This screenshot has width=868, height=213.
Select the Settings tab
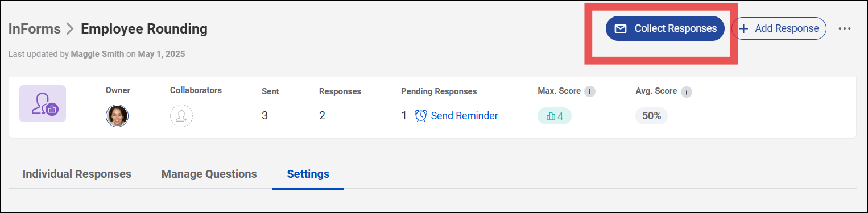click(308, 174)
